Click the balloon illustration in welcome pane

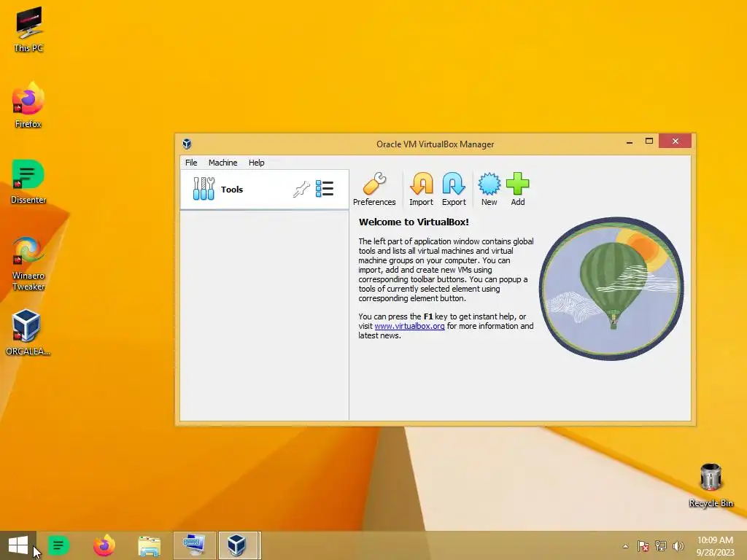611,289
